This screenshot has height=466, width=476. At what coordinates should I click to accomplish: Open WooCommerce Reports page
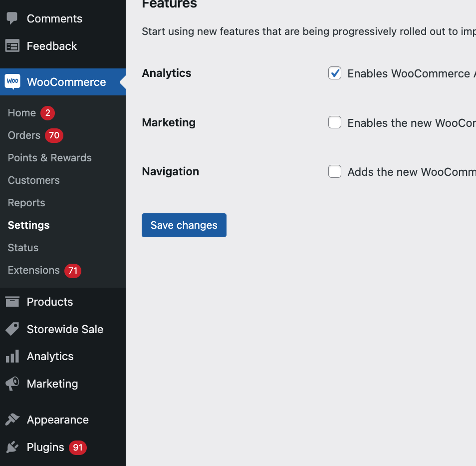pyautogui.click(x=26, y=203)
